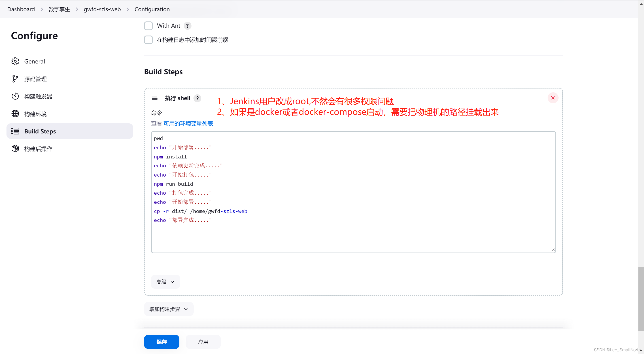
Task: Select the 构建环境 globe icon
Action: (15, 114)
